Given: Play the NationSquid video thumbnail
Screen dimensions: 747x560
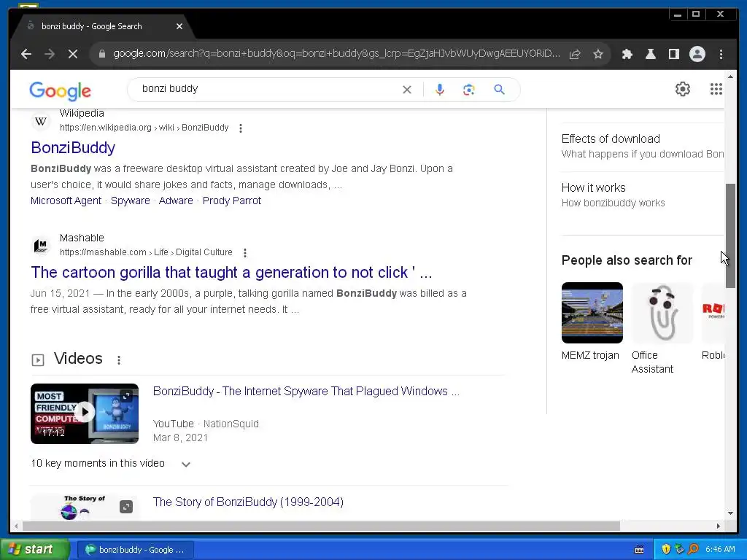Looking at the screenshot, I should pyautogui.click(x=85, y=413).
